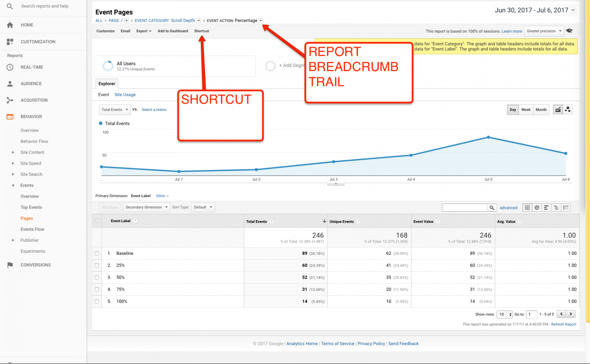Click the search magnifier icon in sidebar
This screenshot has height=364, width=590.
[10, 6]
